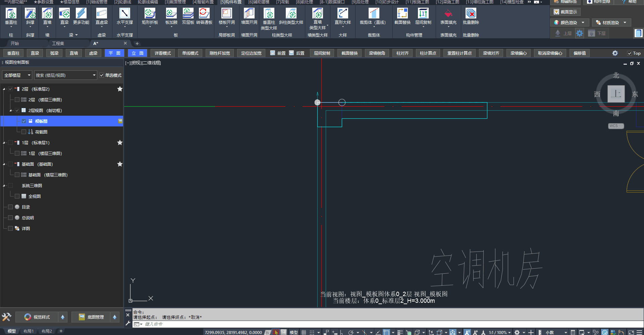Toggle the 单选模式 checkbox
The height and width of the screenshot is (335, 644).
pos(102,75)
